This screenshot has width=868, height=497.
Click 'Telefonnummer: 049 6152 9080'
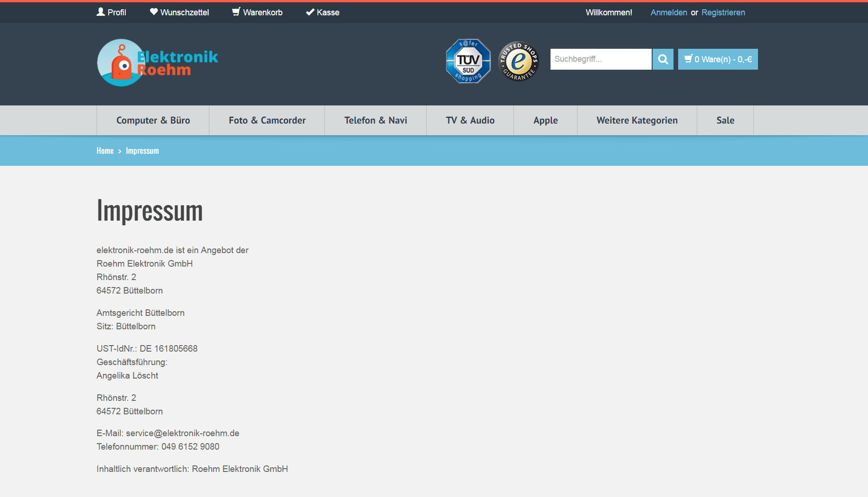coord(158,446)
